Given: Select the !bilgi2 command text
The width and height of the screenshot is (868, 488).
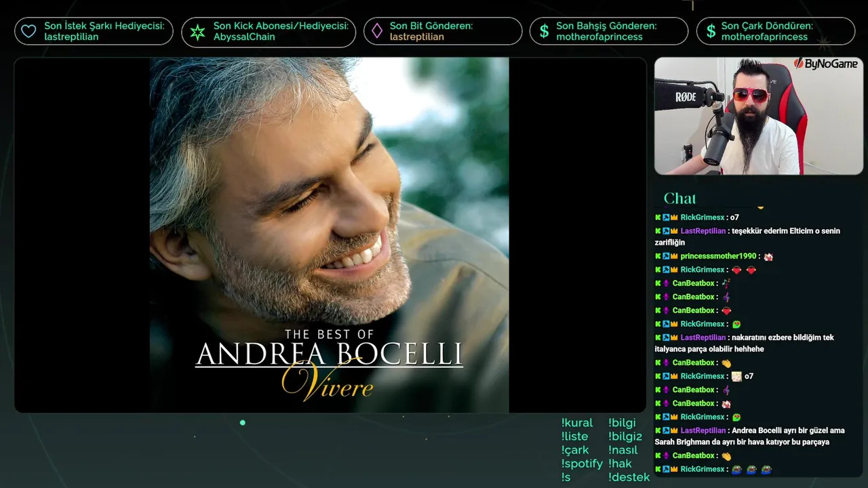Looking at the screenshot, I should [x=625, y=436].
